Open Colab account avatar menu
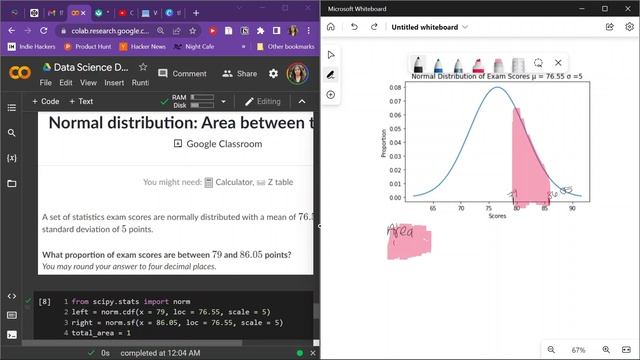 click(x=298, y=73)
